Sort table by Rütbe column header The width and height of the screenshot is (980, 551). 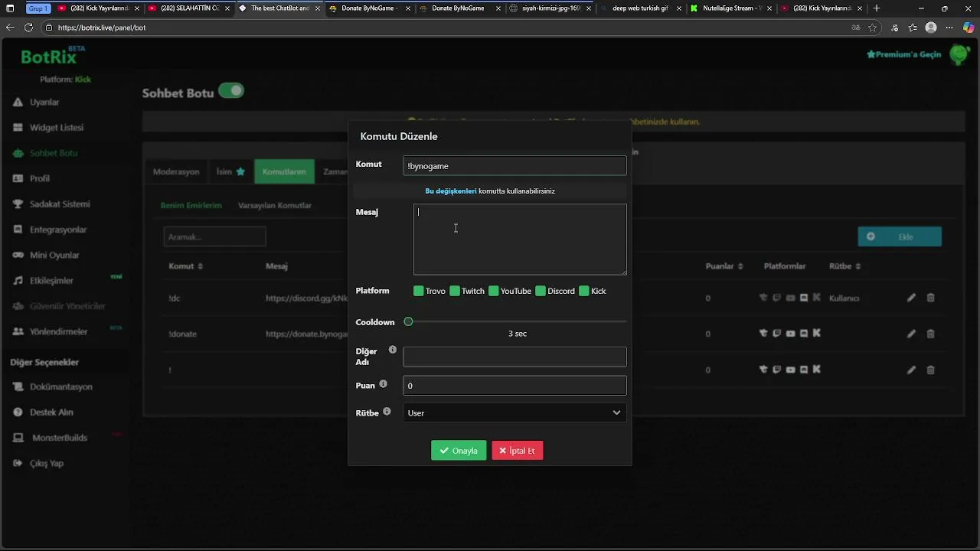844,266
